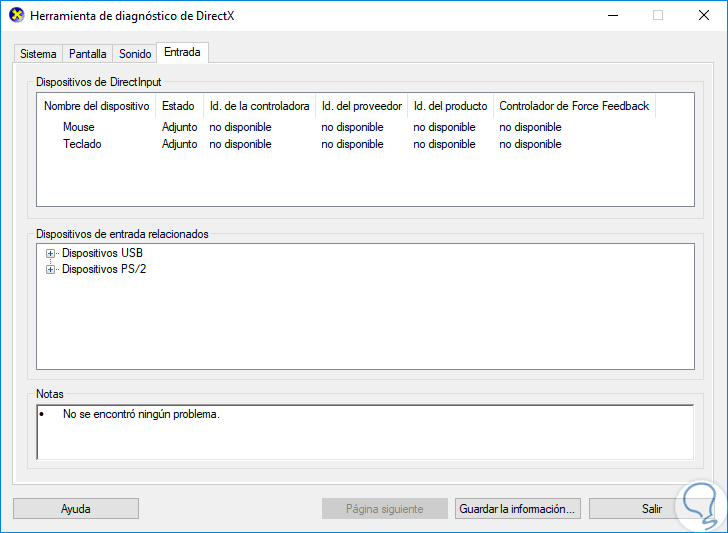The image size is (728, 533).
Task: Click the note 'No se encontró ningún problema'
Action: click(x=141, y=414)
